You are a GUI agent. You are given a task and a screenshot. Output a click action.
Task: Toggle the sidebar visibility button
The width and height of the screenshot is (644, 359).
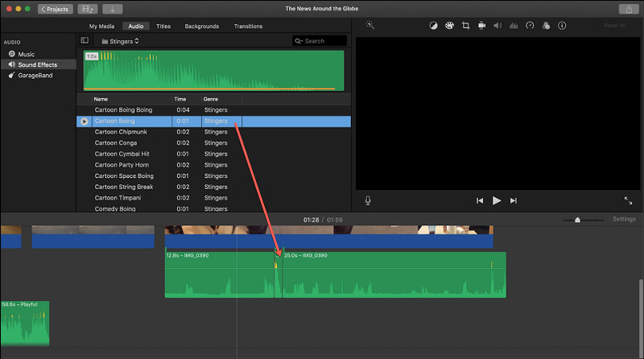[85, 40]
